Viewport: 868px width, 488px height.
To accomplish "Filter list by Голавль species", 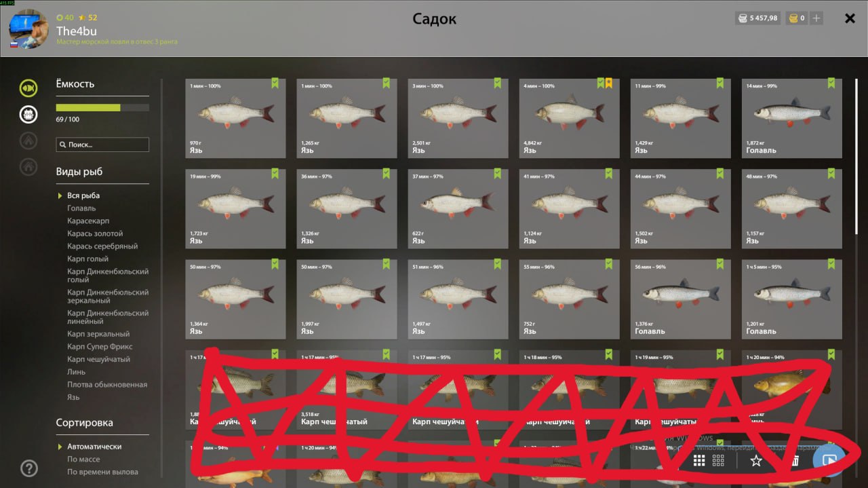I will (81, 208).
